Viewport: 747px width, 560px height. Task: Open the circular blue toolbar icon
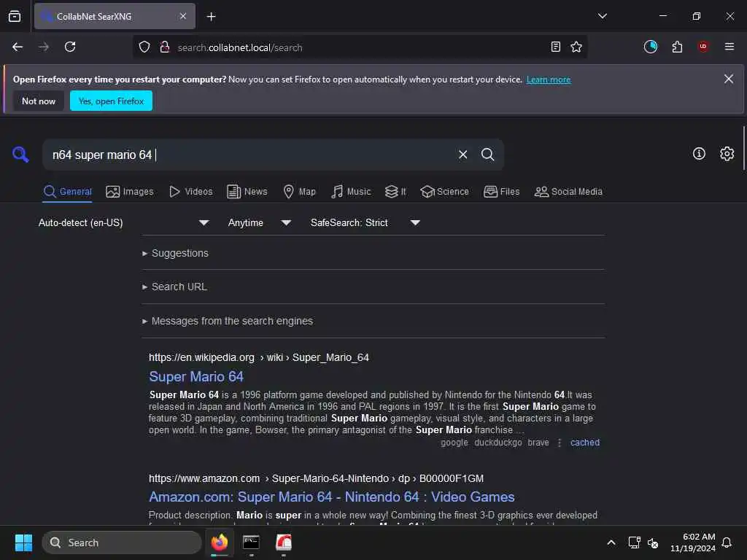tap(650, 47)
